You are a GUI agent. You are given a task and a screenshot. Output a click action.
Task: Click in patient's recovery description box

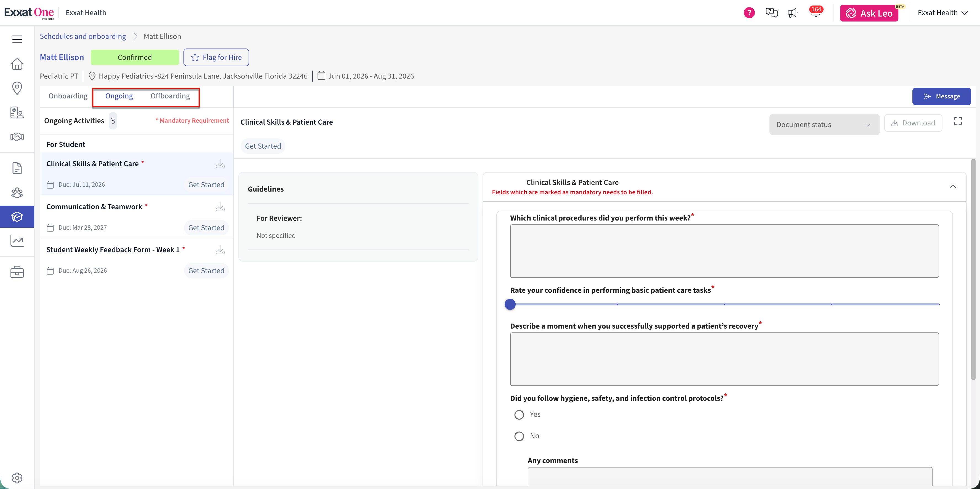click(724, 359)
